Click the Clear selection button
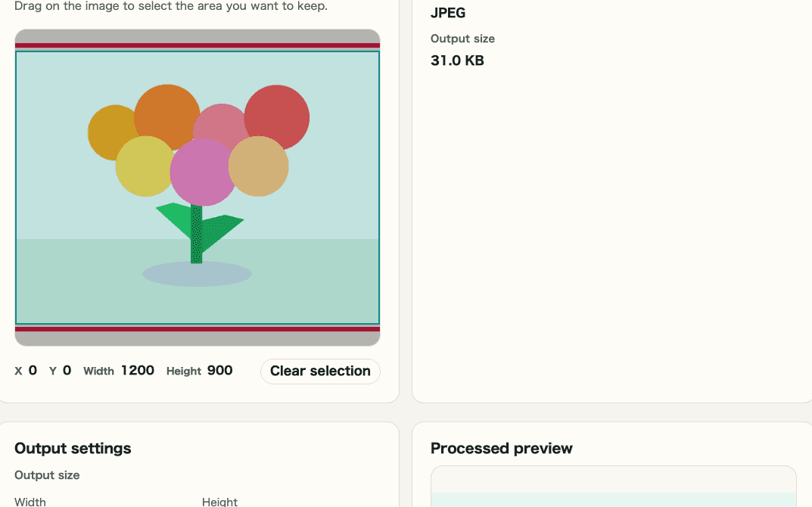Viewport: 812px width, 507px height. point(319,371)
